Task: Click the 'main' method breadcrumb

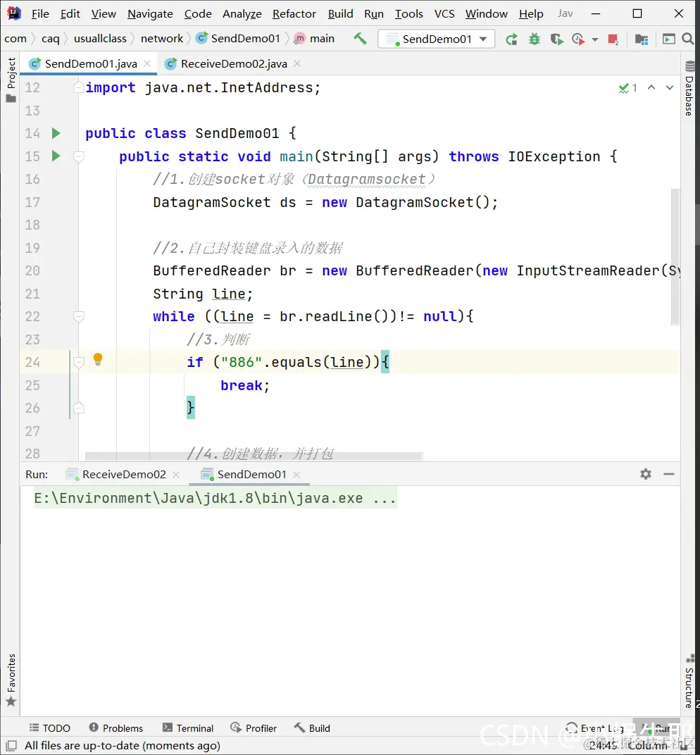Action: click(315, 39)
